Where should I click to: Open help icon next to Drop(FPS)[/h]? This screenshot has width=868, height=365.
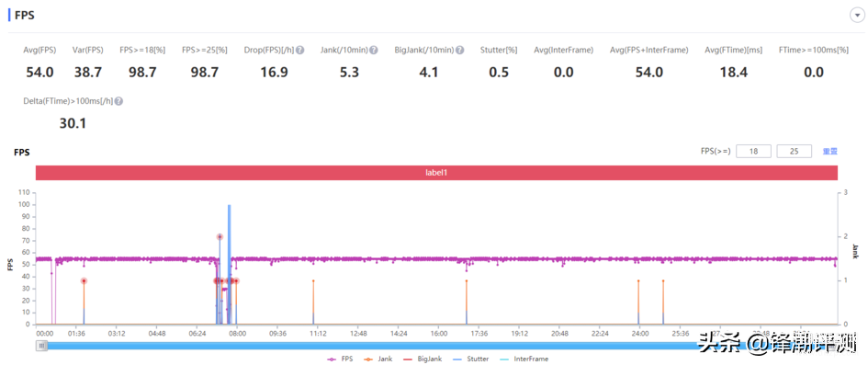pyautogui.click(x=300, y=50)
